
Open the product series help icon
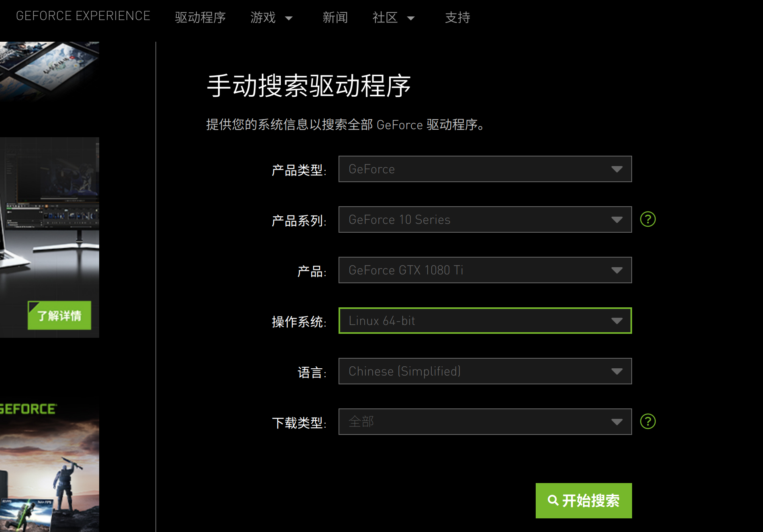point(648,219)
